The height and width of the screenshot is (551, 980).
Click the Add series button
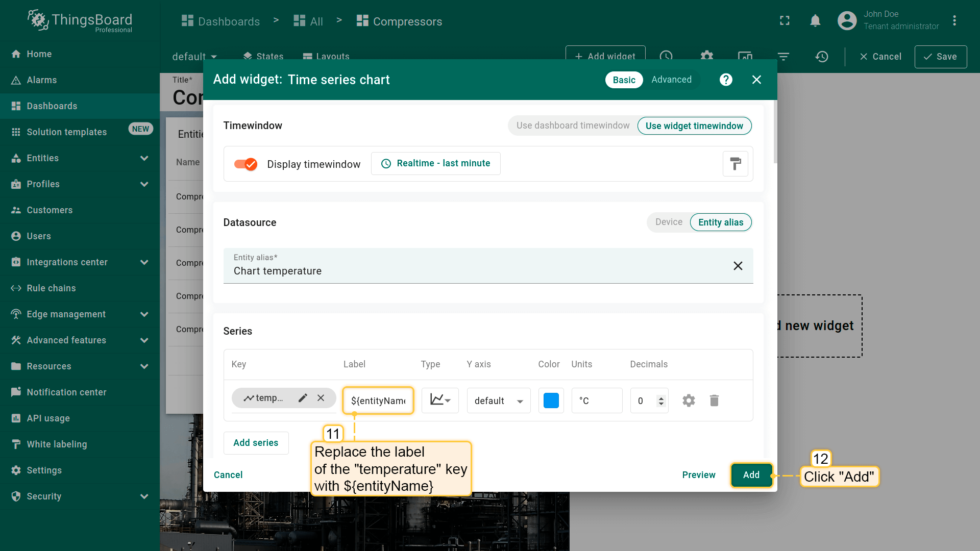(x=256, y=443)
